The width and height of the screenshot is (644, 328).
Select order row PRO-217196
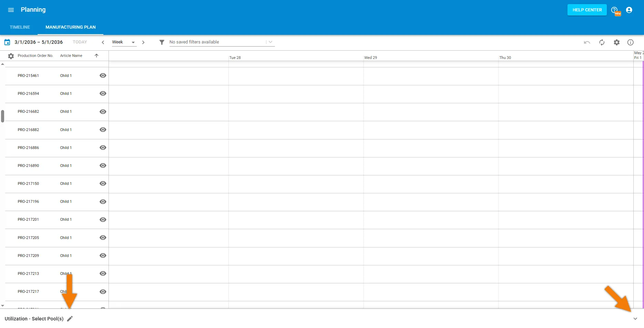click(x=57, y=202)
